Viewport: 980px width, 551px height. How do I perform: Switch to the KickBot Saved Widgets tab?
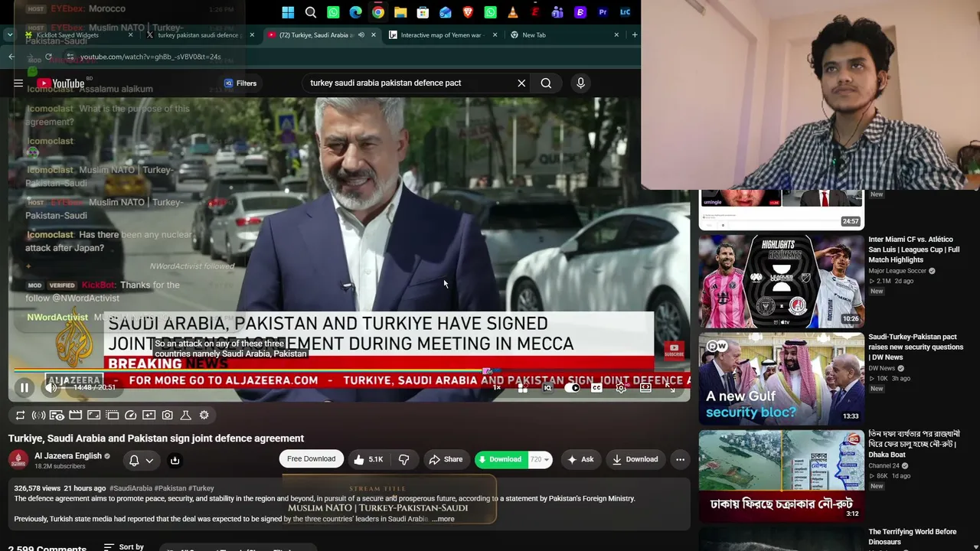[x=78, y=35]
